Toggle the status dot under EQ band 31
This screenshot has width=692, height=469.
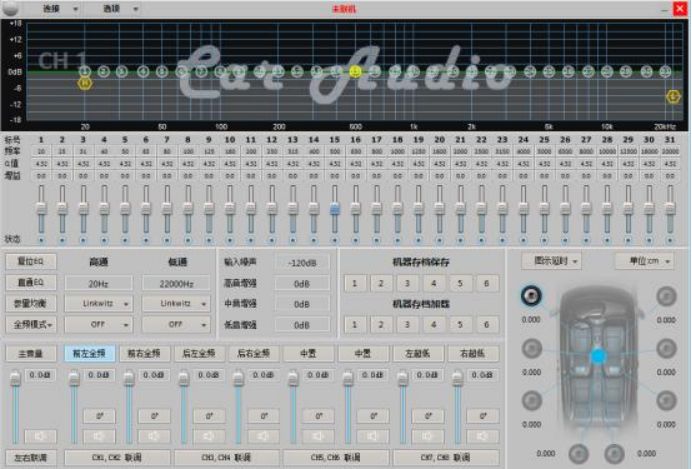[x=670, y=240]
